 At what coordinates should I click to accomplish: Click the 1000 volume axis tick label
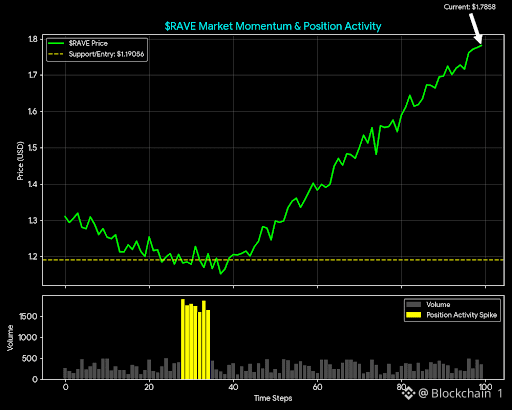(28, 337)
